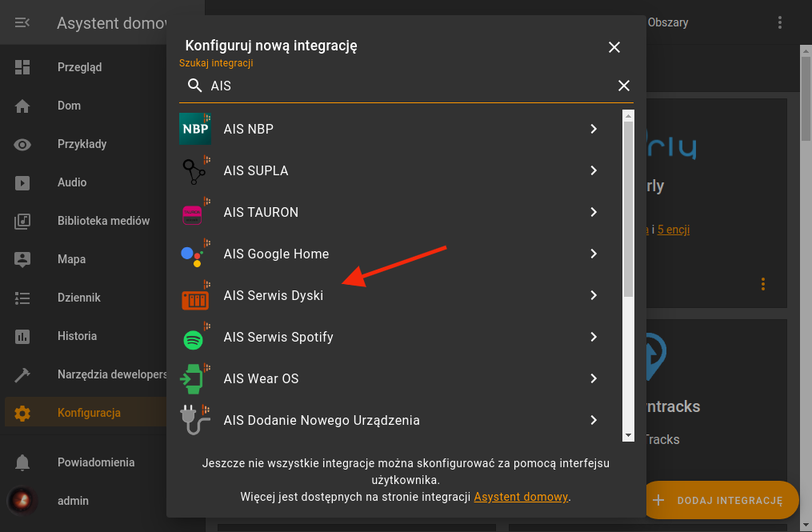
Task: Click the AIS Wear OS watch icon
Action: coord(195,378)
